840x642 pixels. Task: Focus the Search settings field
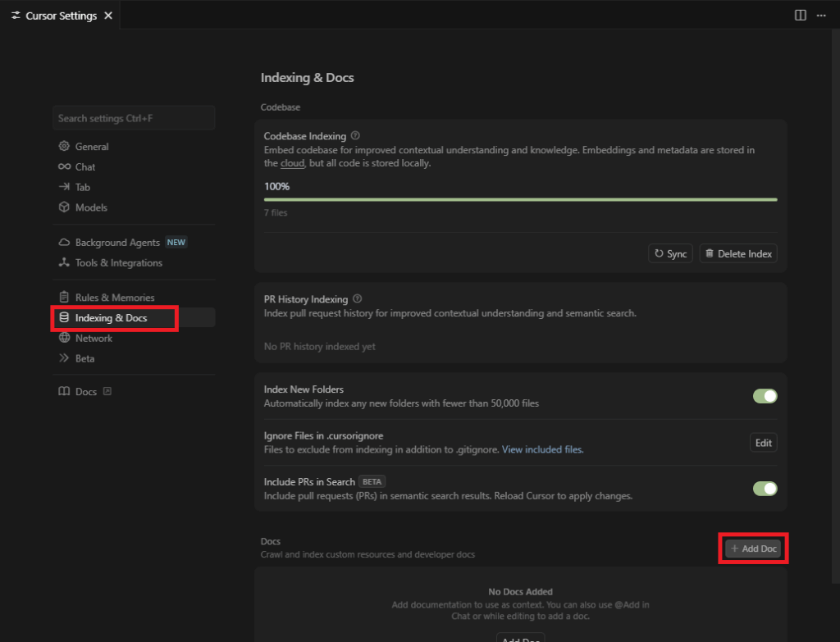point(134,118)
